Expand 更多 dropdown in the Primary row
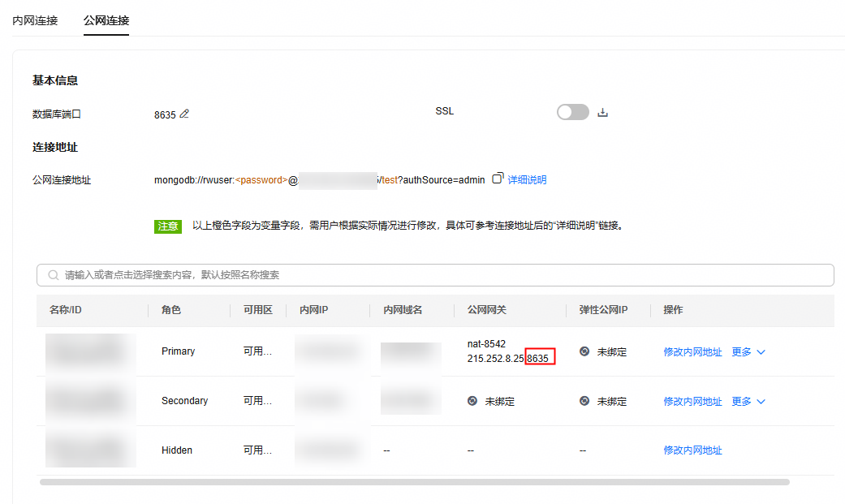Image resolution: width=845 pixels, height=504 pixels. click(748, 352)
